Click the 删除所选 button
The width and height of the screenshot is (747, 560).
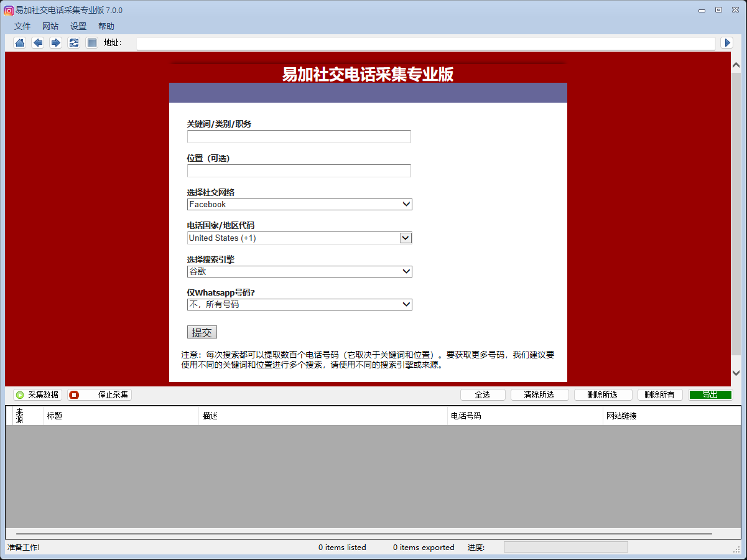pyautogui.click(x=603, y=394)
